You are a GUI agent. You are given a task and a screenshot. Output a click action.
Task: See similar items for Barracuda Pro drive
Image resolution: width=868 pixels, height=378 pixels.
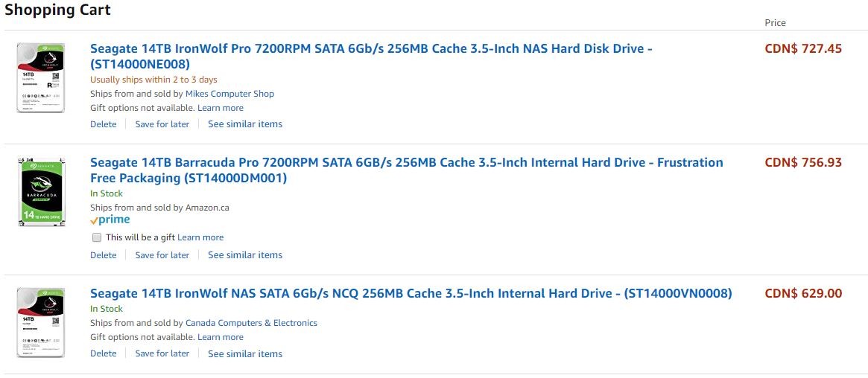coord(245,255)
